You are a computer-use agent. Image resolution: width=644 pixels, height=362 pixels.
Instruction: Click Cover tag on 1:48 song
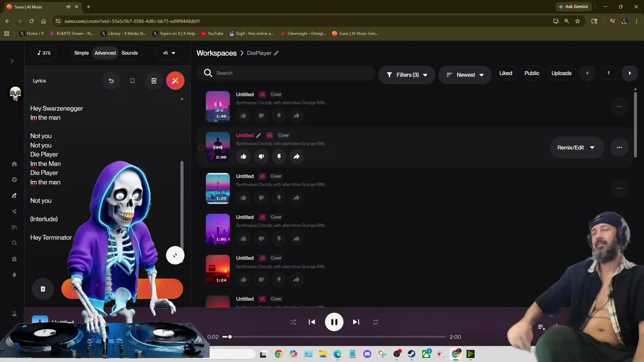tap(276, 95)
